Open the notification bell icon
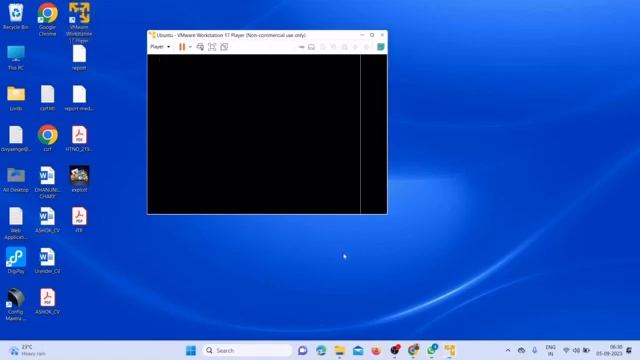 [629, 350]
